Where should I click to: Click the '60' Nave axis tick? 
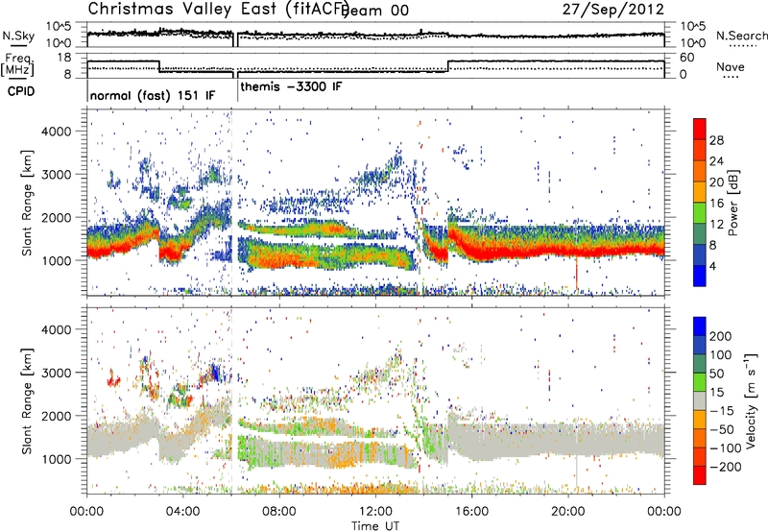click(x=686, y=58)
